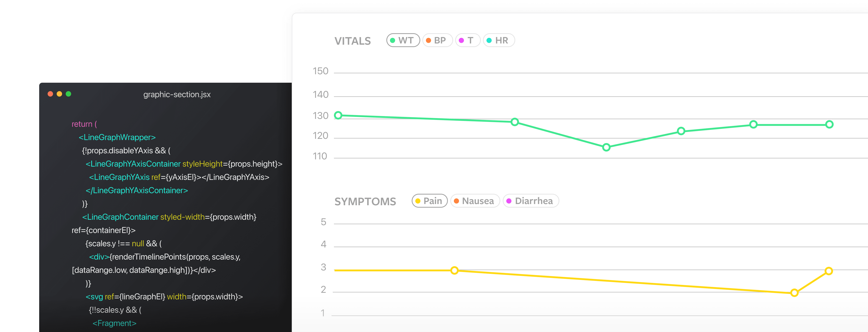Select the lowest green weight data point

[606, 147]
